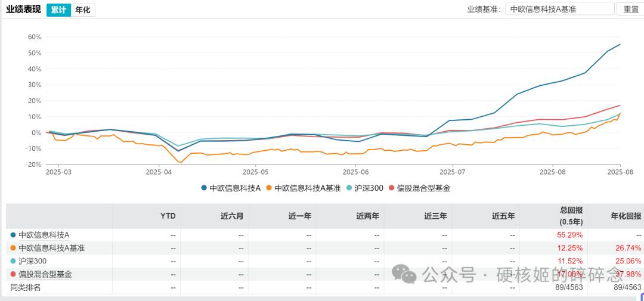This screenshot has width=644, height=301.
Task: Click the -20% y-axis label
Action: click(33, 165)
